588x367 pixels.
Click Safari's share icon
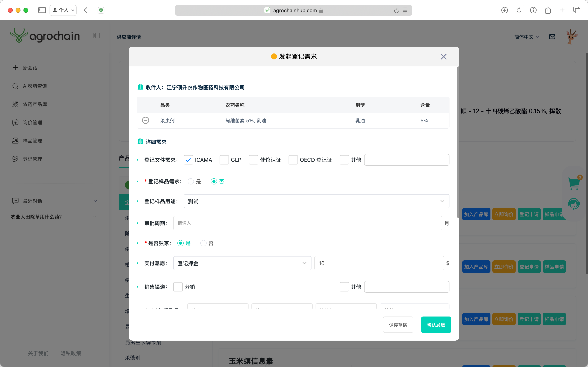click(x=548, y=10)
